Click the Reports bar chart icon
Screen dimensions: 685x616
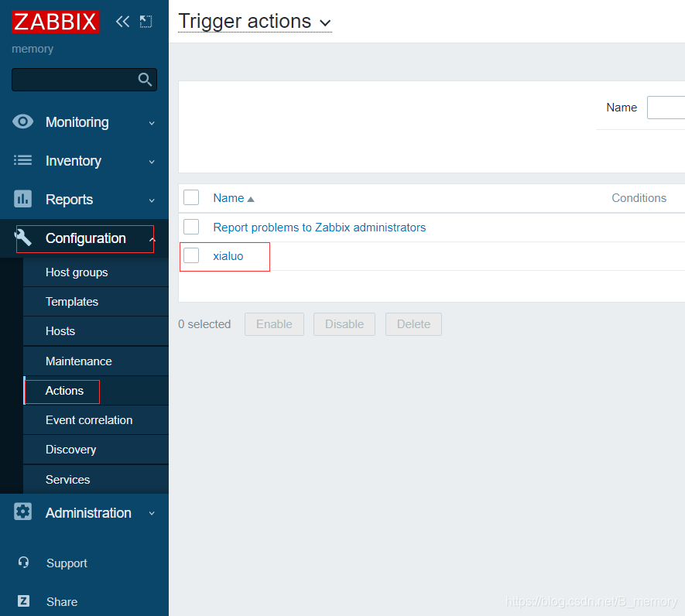point(22,199)
